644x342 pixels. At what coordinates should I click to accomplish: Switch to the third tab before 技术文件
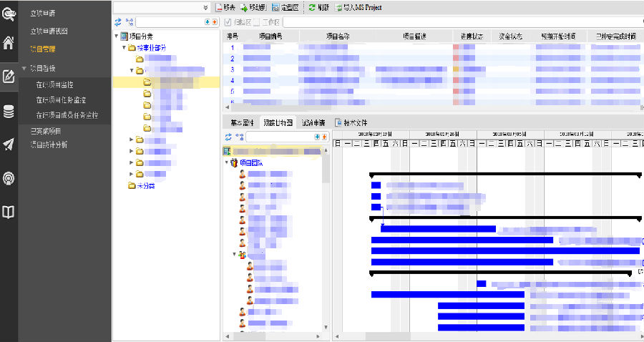point(313,123)
